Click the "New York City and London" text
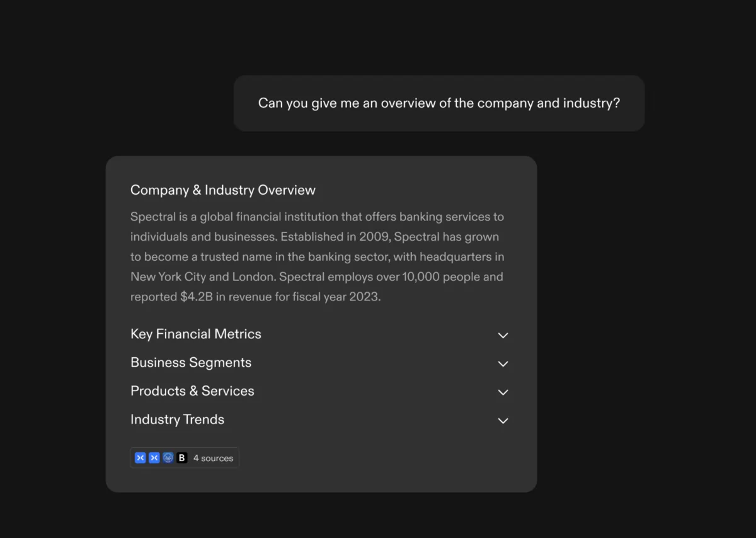The height and width of the screenshot is (538, 756). click(x=203, y=277)
